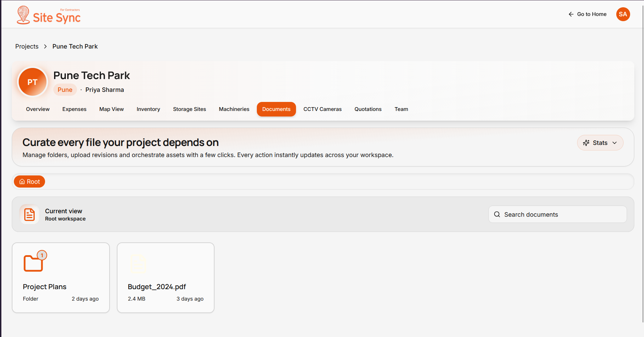Switch to the Quotations tab
644x337 pixels.
point(368,109)
